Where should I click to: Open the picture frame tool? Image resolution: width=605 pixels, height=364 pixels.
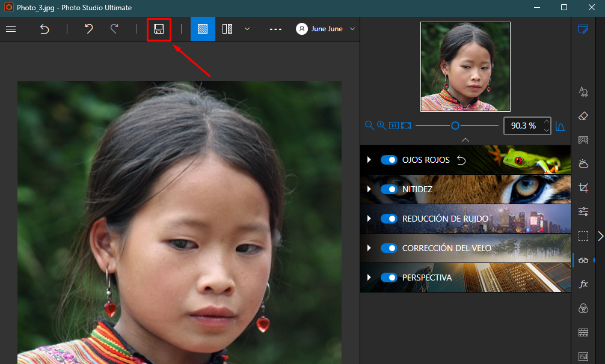[x=583, y=356]
